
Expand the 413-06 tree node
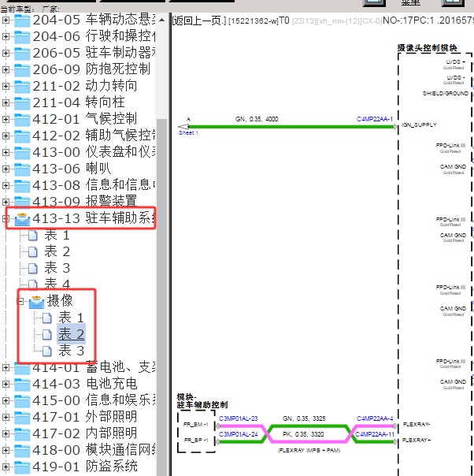(x=6, y=169)
